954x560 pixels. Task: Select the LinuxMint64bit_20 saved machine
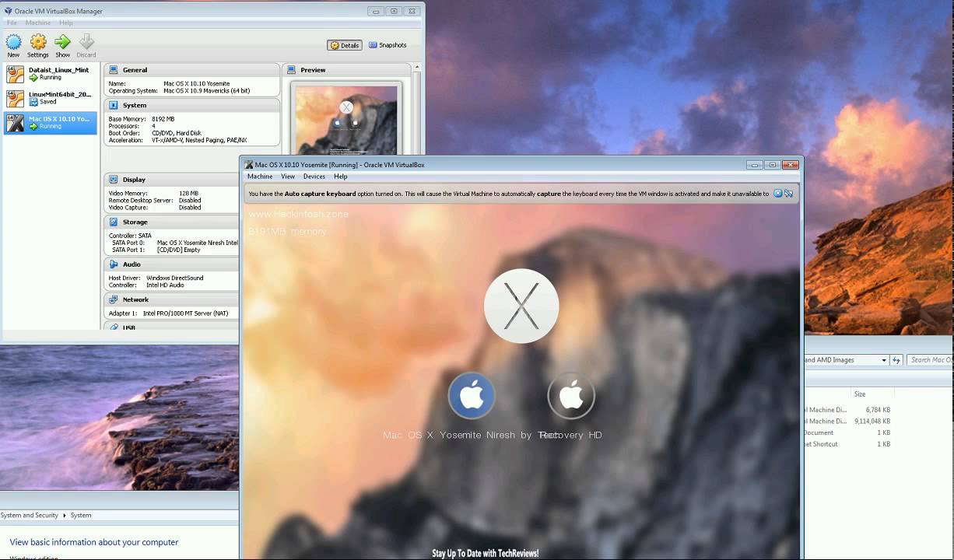pyautogui.click(x=51, y=98)
